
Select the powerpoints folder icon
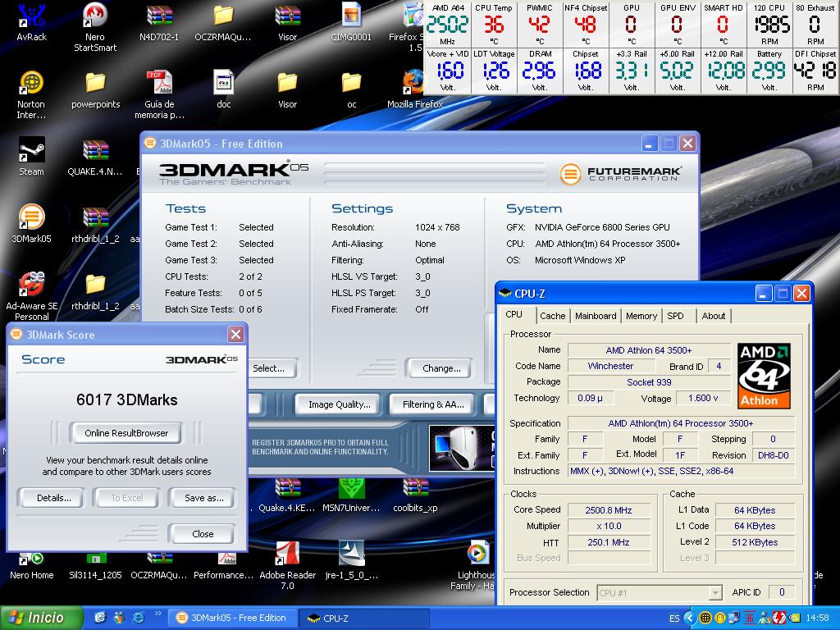pos(95,89)
